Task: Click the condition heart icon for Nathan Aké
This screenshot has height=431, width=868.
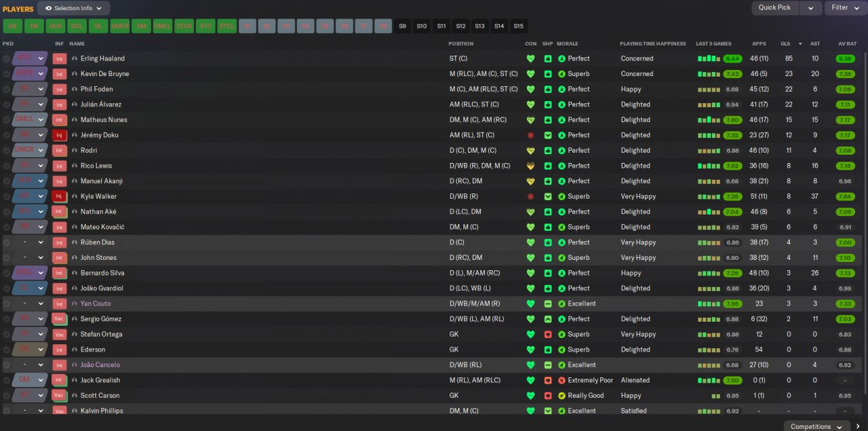Action: point(530,212)
